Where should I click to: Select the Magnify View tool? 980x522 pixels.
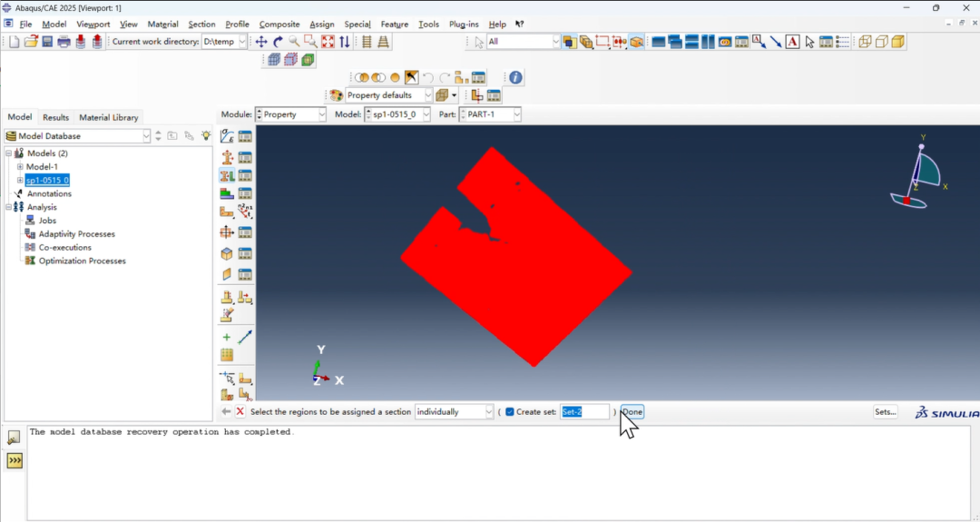(x=294, y=42)
